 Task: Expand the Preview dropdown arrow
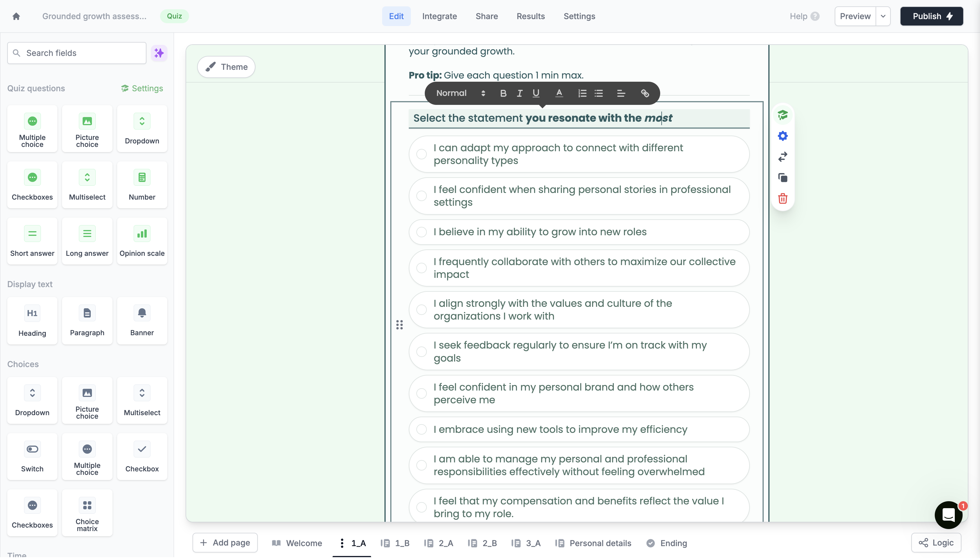pyautogui.click(x=883, y=16)
